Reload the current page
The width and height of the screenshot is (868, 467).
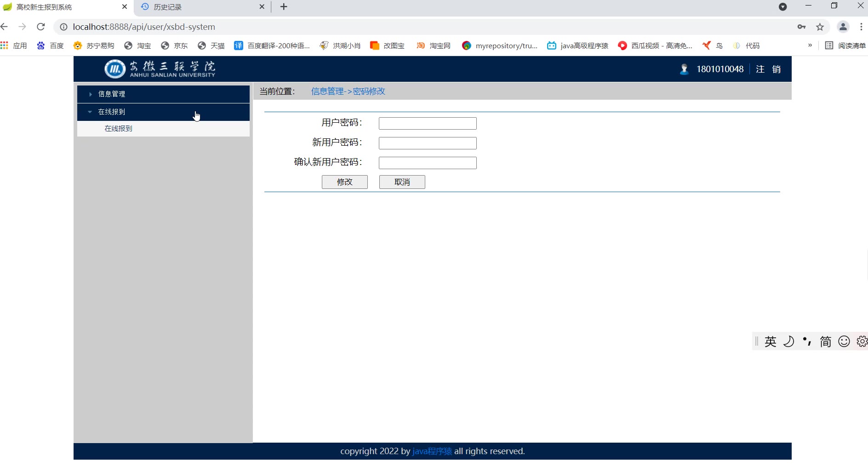point(40,27)
